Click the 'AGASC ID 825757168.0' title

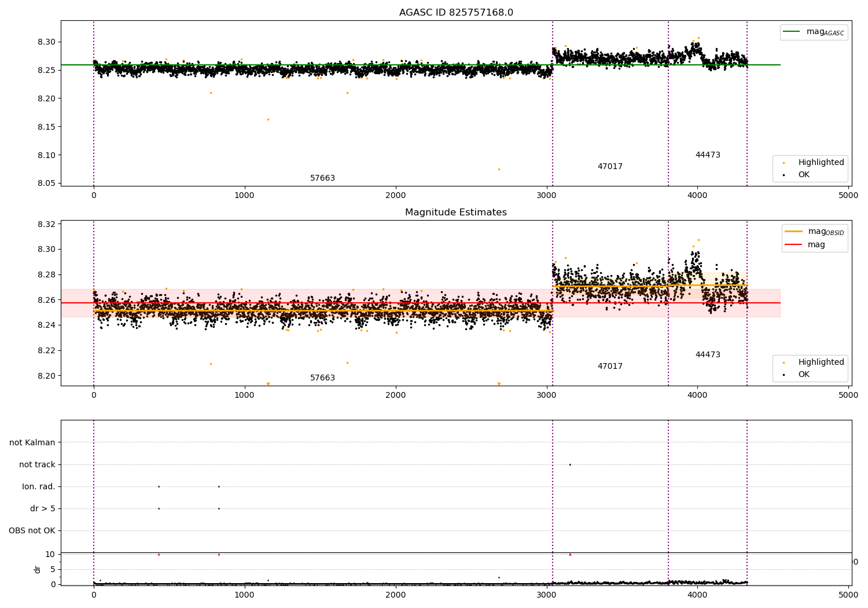tap(456, 13)
